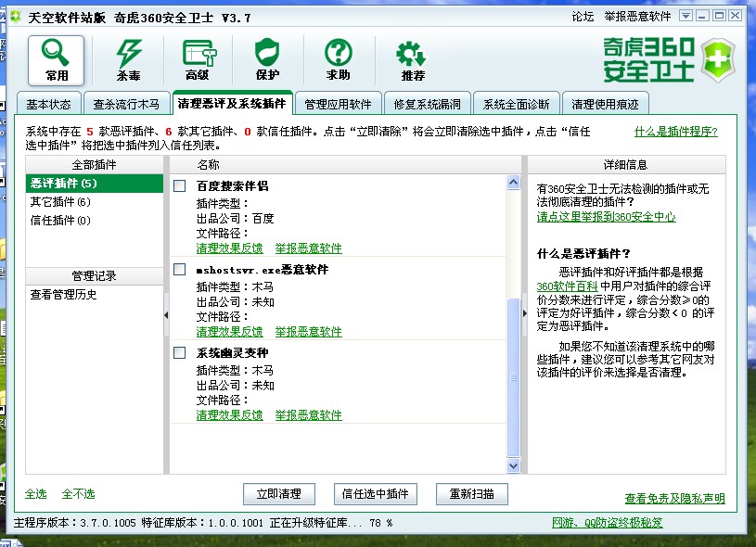Click 清理效果反馈 under 系统幽灵变种
756x547 pixels.
[x=229, y=415]
